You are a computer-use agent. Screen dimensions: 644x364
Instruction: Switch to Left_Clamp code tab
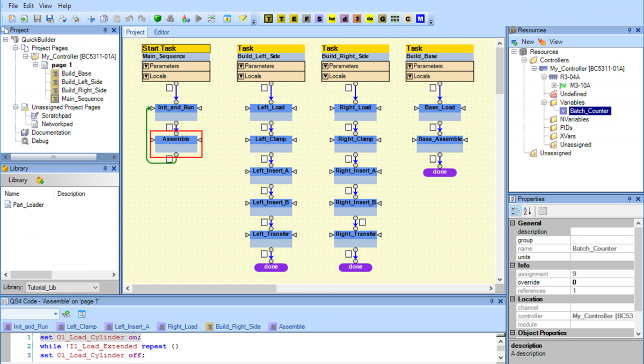pyautogui.click(x=77, y=326)
